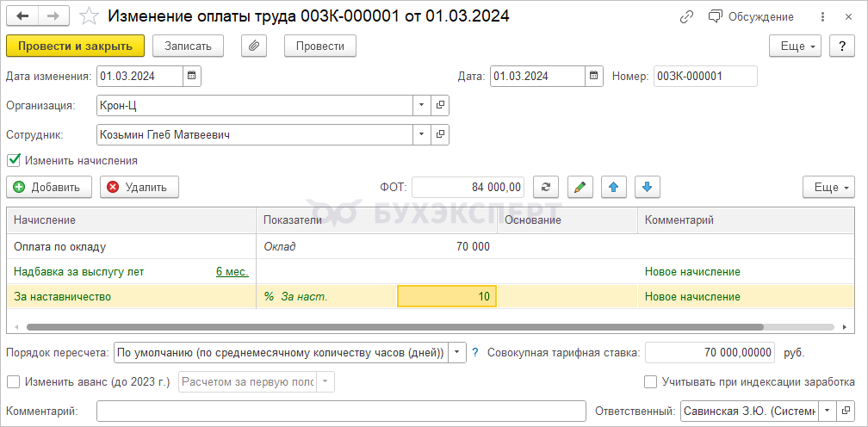Screen dimensions: 868x427
Task: Select the Оплата по окладу row
Action: pos(430,247)
